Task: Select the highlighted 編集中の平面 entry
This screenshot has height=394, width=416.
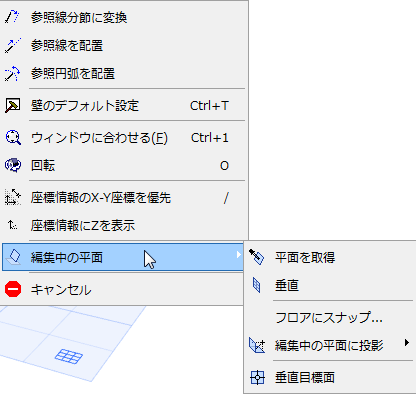Action: 123,257
